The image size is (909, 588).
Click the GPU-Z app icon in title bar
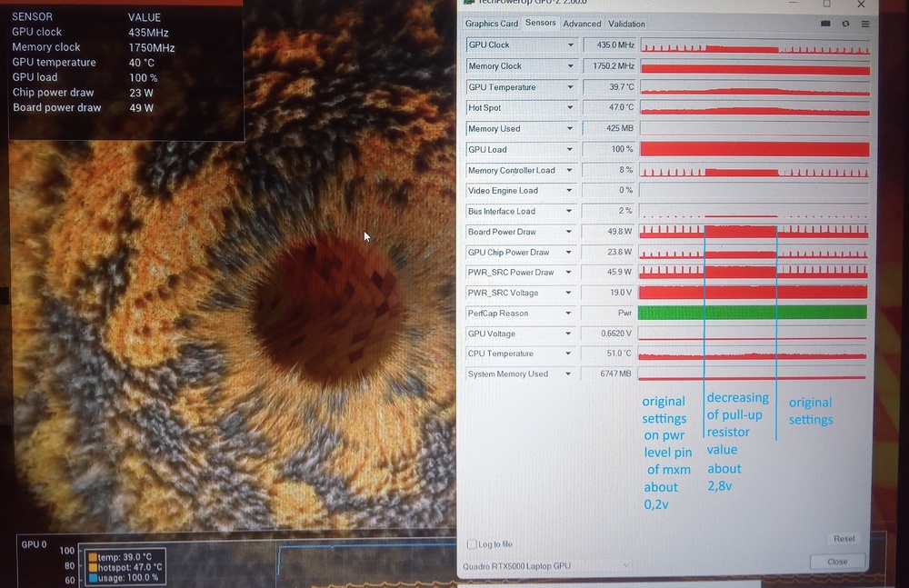tap(470, 3)
